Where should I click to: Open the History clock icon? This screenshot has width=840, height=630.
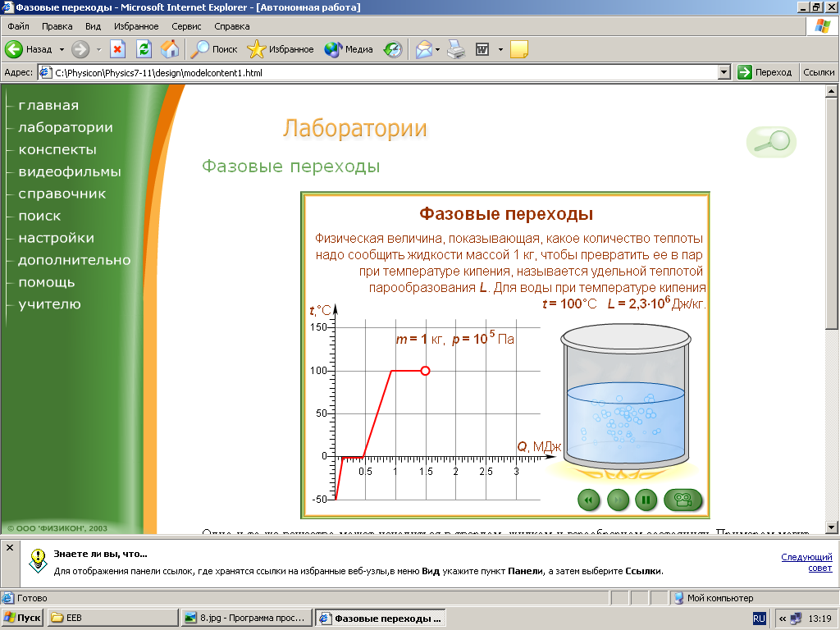click(393, 49)
